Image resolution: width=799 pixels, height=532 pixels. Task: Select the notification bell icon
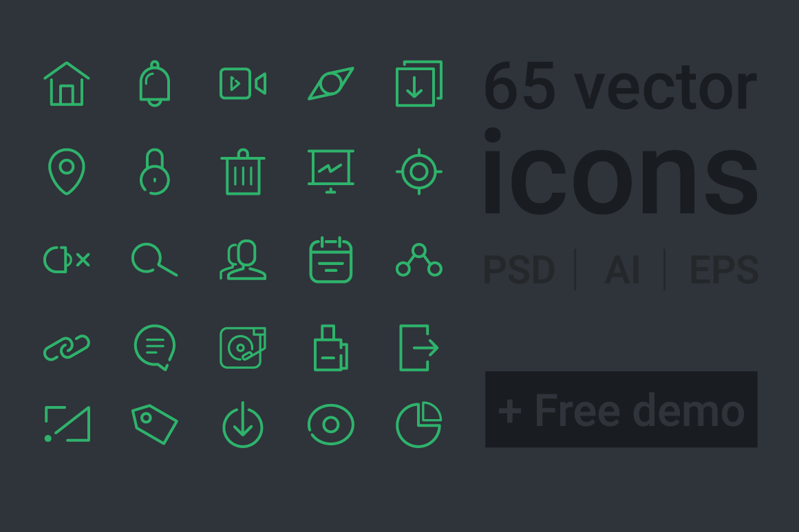(155, 83)
